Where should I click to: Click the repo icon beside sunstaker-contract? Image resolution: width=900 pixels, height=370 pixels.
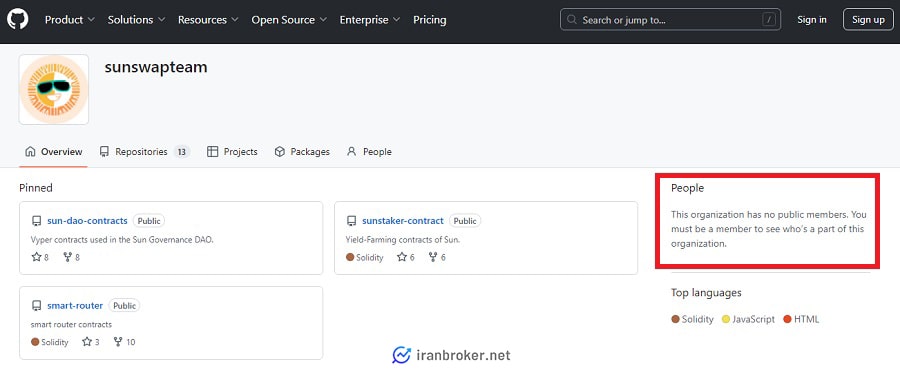click(x=351, y=221)
